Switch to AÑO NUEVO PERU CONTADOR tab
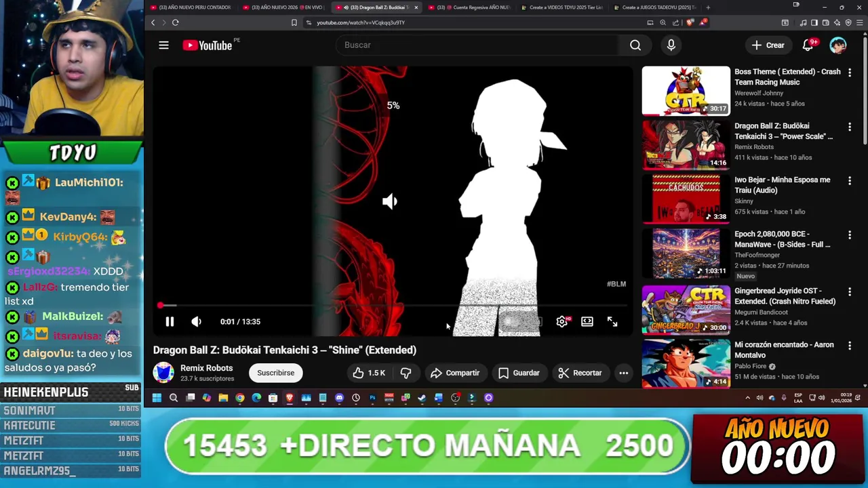Viewport: 868px width, 488px height. pyautogui.click(x=191, y=7)
